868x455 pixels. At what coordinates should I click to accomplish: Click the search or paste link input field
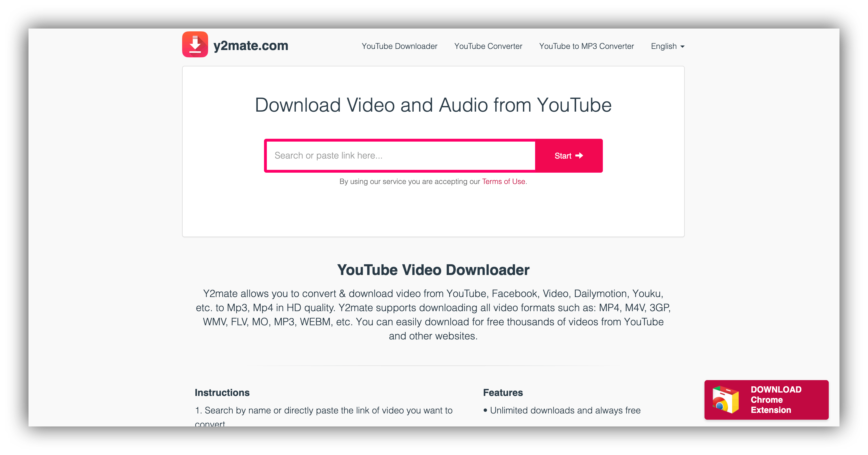[x=400, y=156]
